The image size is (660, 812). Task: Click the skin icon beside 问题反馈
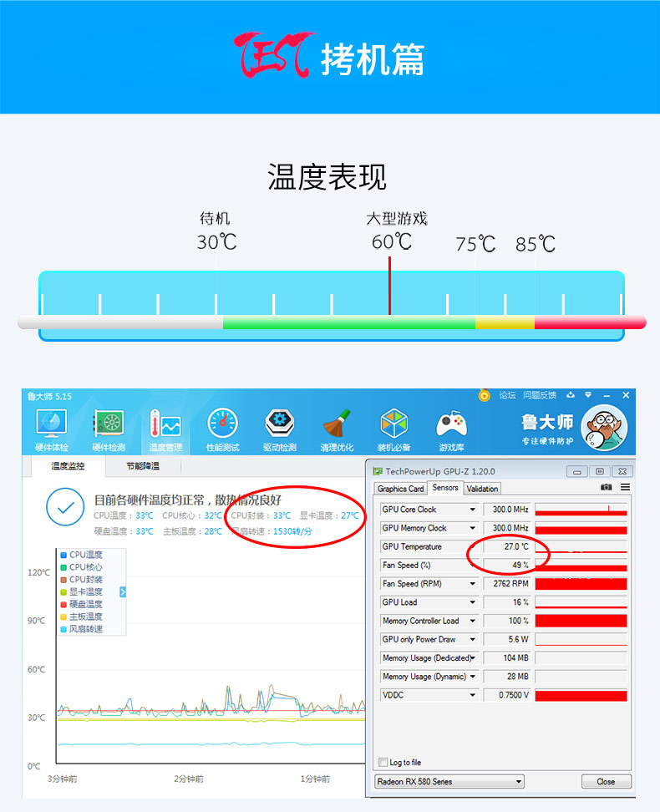[x=571, y=395]
